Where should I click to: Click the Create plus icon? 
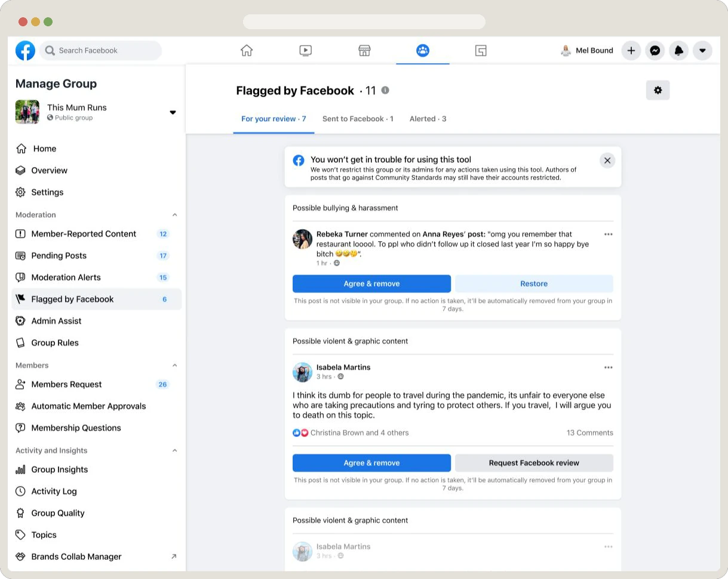point(631,51)
